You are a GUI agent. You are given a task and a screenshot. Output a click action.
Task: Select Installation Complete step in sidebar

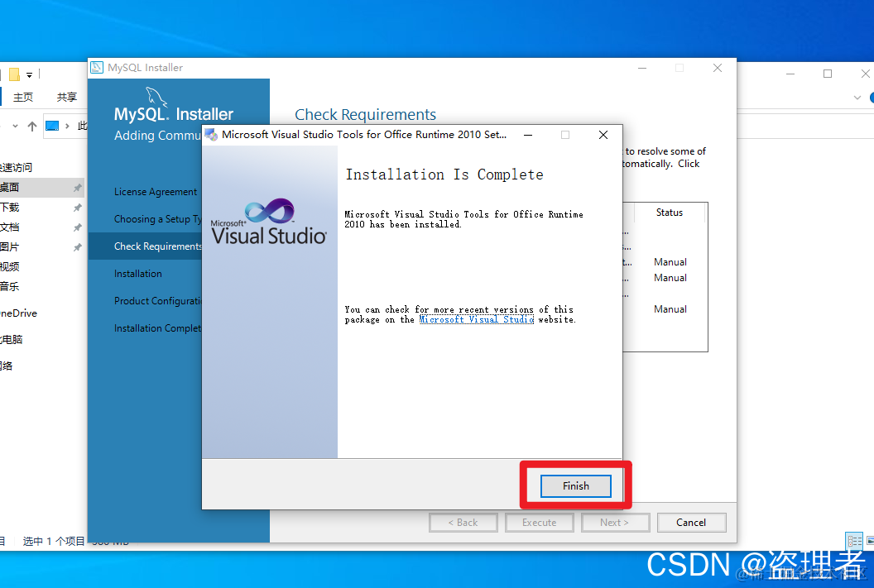(x=158, y=328)
